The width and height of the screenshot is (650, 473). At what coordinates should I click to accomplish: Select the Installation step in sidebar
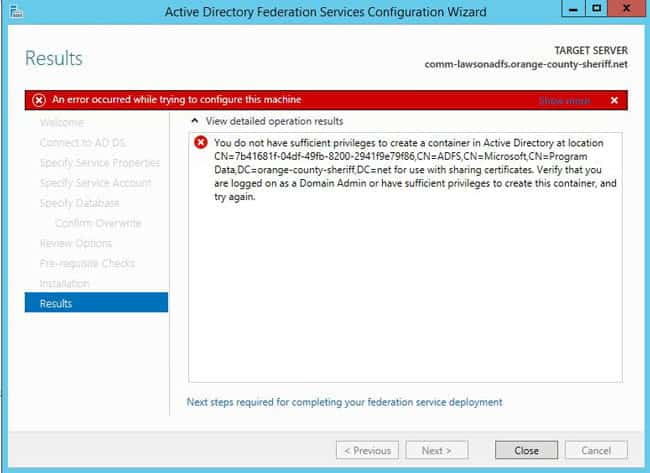[x=64, y=284]
